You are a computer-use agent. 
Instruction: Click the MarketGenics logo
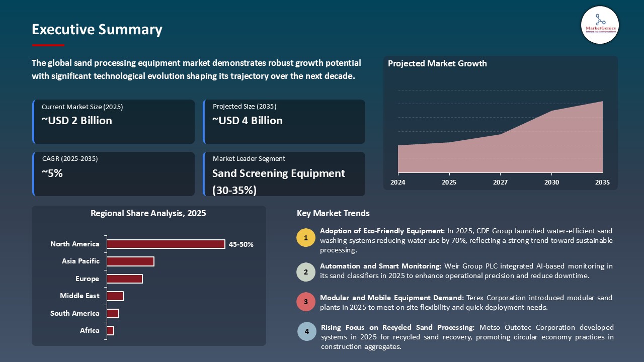pyautogui.click(x=600, y=25)
